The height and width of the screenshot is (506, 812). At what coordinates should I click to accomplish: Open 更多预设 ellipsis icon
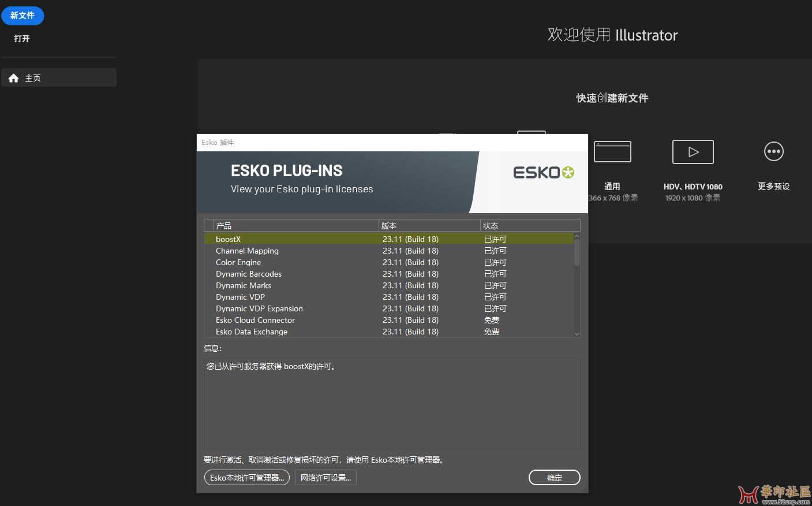(773, 152)
